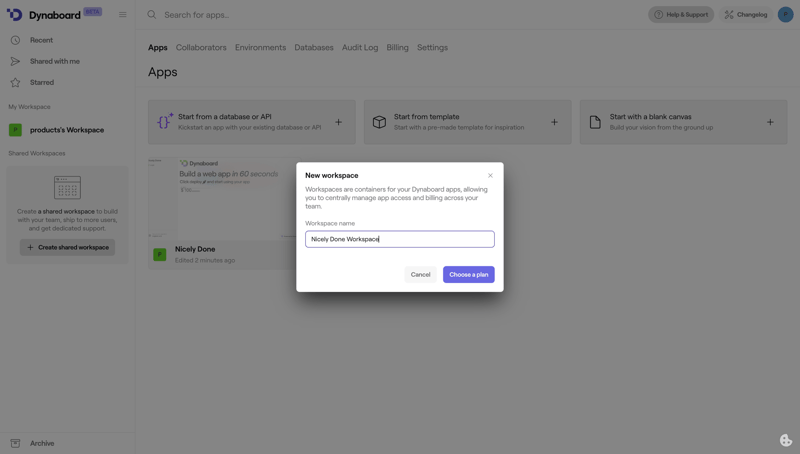800x454 pixels.
Task: Click the Edited 2 minutes ago text
Action: point(205,260)
